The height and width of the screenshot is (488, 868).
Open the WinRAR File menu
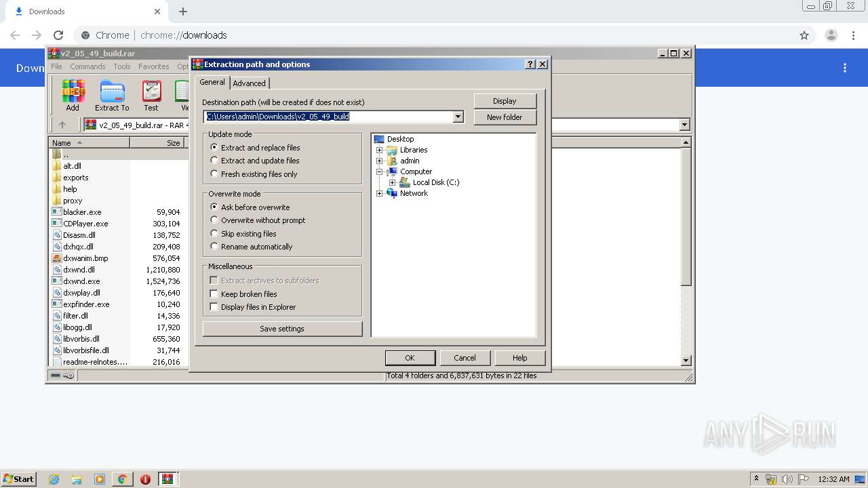pyautogui.click(x=56, y=66)
